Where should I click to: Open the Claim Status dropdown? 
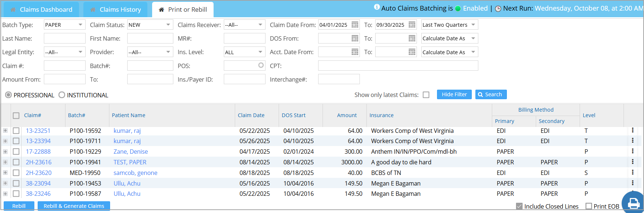point(150,25)
